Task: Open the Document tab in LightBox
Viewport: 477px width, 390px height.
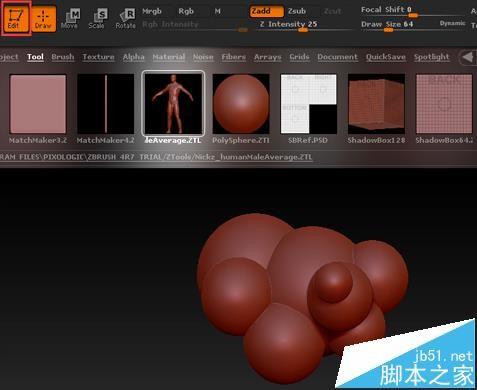Action: pyautogui.click(x=337, y=57)
